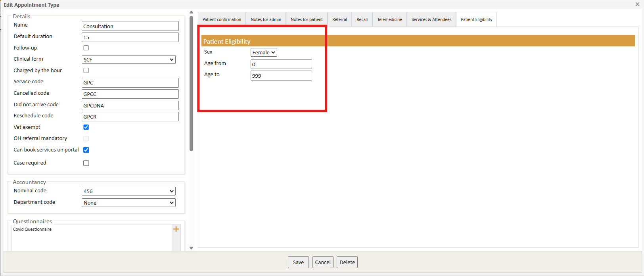Image resolution: width=644 pixels, height=276 pixels.
Task: Close the Edit Appointment Type dialog
Action: click(x=637, y=4)
